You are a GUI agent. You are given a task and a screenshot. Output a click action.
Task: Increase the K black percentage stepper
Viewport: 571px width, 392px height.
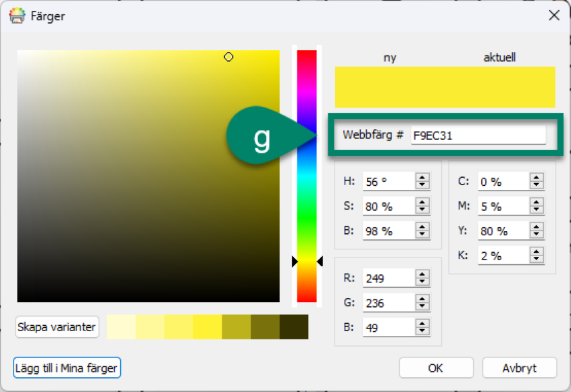coord(537,252)
